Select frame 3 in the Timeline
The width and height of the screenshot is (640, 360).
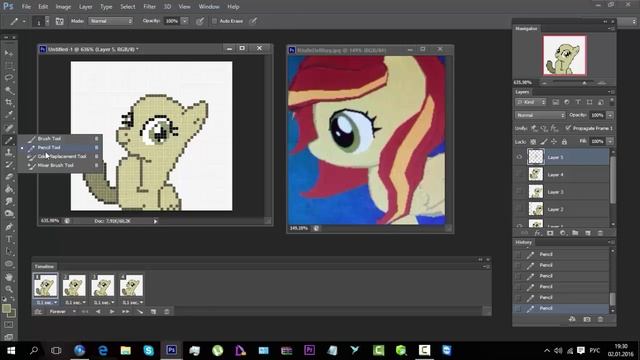point(103,286)
